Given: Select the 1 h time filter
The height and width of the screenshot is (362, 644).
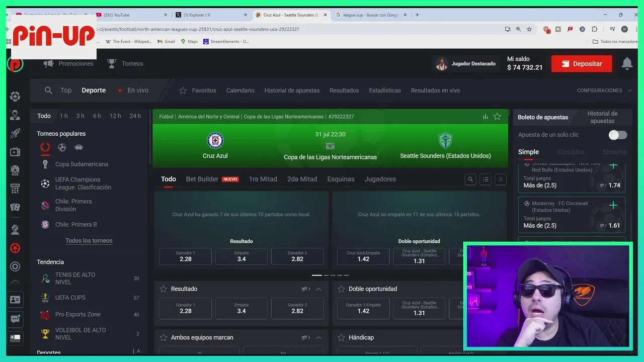Looking at the screenshot, I should coord(63,116).
